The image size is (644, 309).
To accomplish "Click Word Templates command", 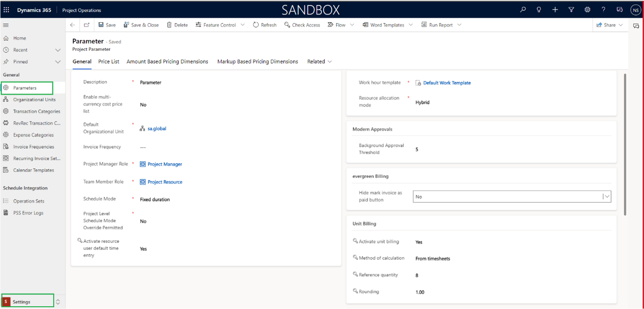I will [x=384, y=25].
